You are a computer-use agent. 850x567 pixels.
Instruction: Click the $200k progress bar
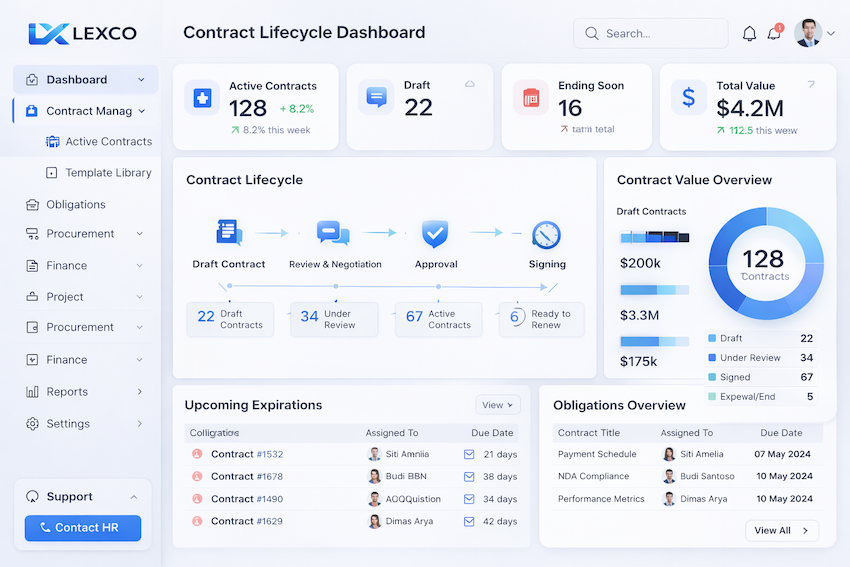655,237
